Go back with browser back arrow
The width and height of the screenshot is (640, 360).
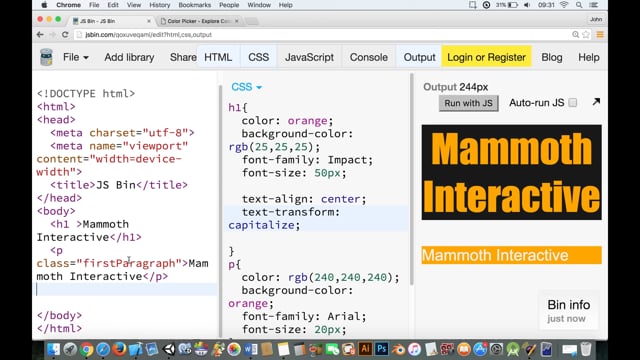tap(40, 35)
